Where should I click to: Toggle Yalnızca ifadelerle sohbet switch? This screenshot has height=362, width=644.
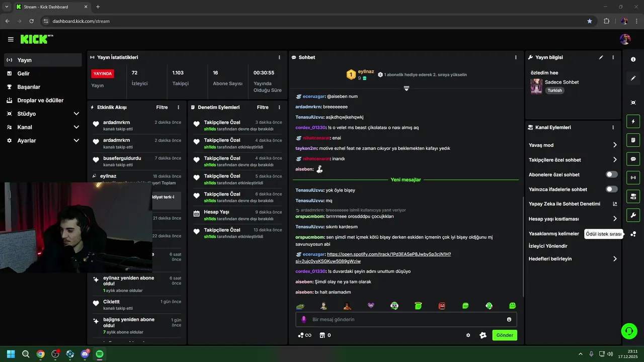tap(611, 189)
